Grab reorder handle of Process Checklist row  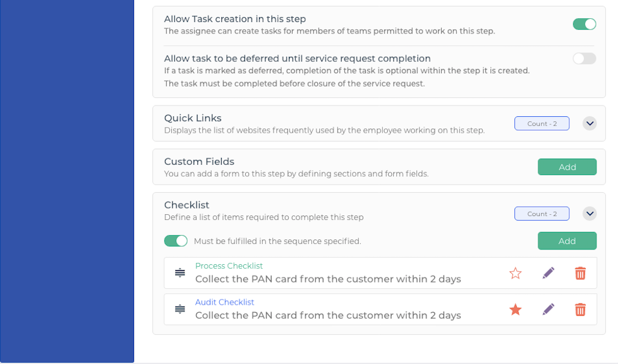tap(179, 272)
